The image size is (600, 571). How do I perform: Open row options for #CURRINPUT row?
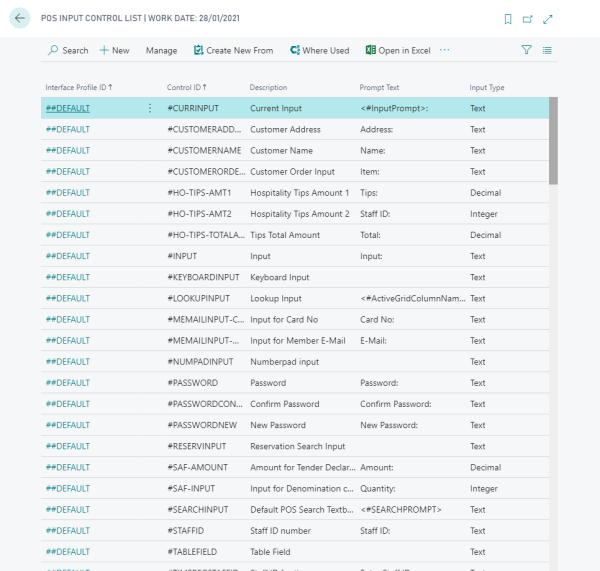click(x=150, y=108)
